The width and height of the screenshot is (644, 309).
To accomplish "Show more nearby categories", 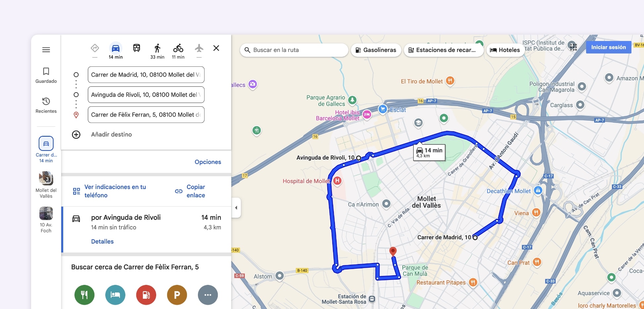I will click(207, 295).
